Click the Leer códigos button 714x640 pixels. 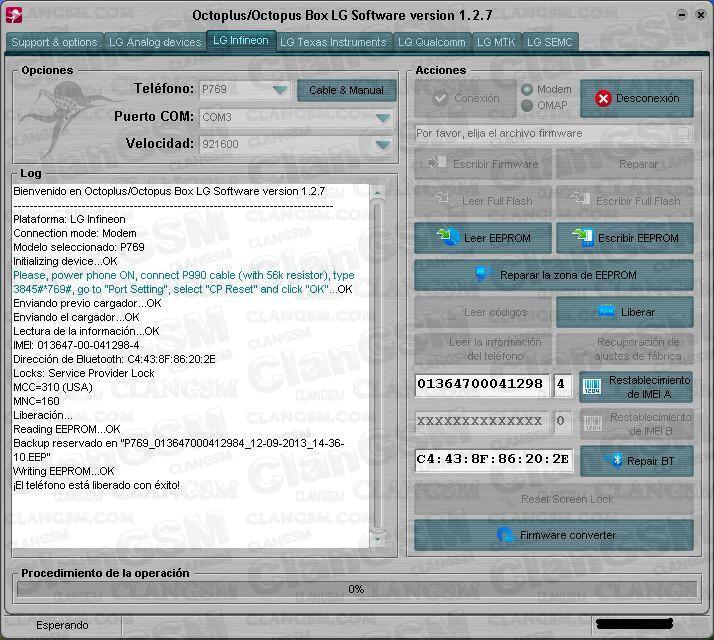pyautogui.click(x=483, y=312)
